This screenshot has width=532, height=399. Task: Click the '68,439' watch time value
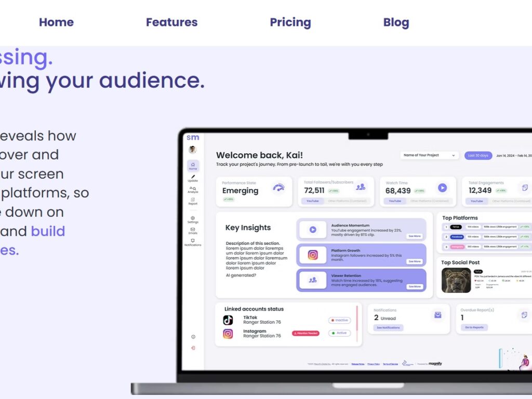tap(397, 191)
